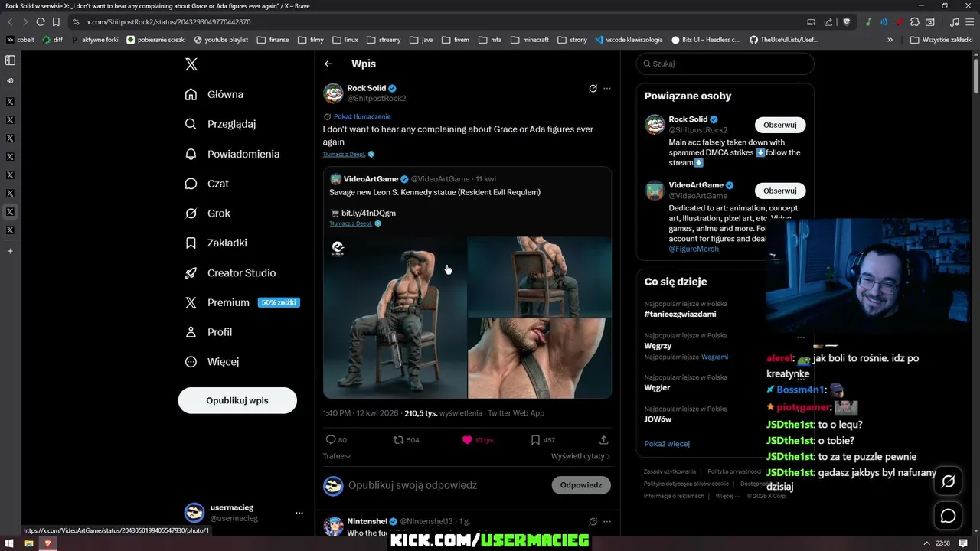The height and width of the screenshot is (551, 980).
Task: Open the cobalt bookmark
Action: 21,40
